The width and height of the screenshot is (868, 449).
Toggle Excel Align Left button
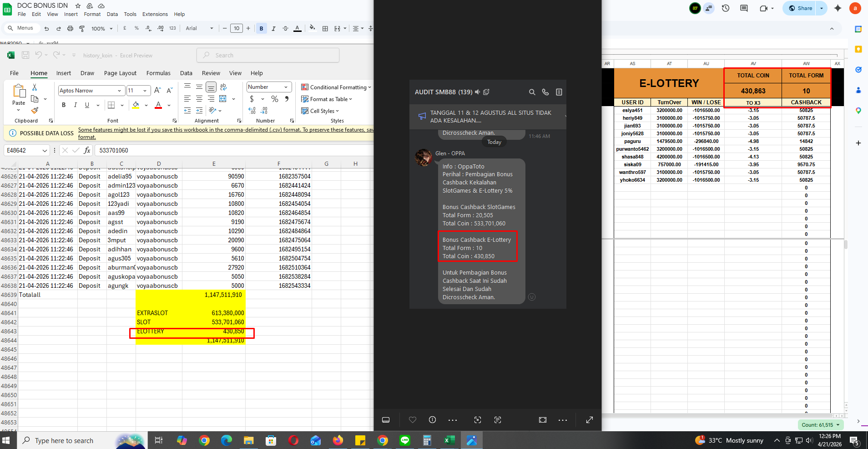187,99
